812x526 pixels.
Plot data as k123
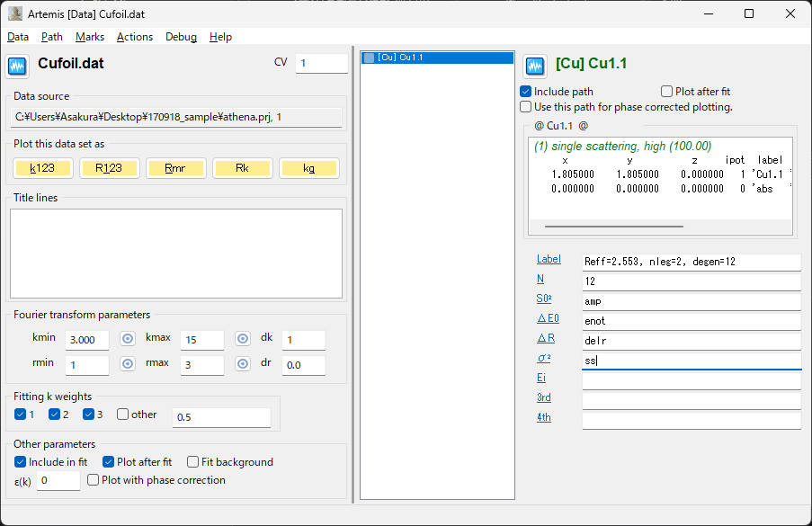point(42,168)
